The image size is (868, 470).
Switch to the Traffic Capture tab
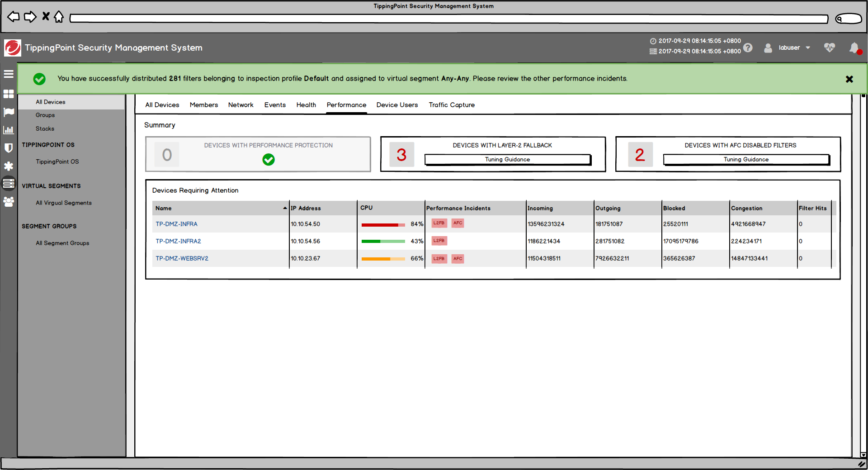(452, 105)
